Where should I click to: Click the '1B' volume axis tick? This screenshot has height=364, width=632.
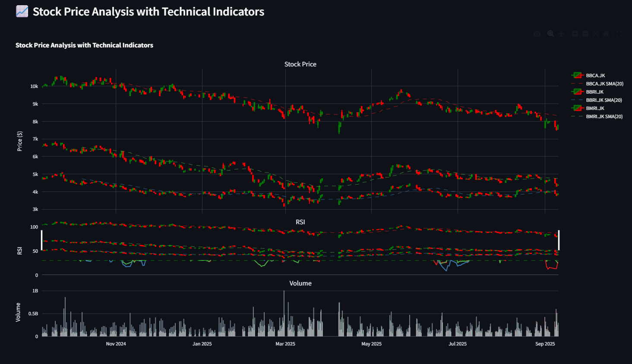click(x=35, y=291)
